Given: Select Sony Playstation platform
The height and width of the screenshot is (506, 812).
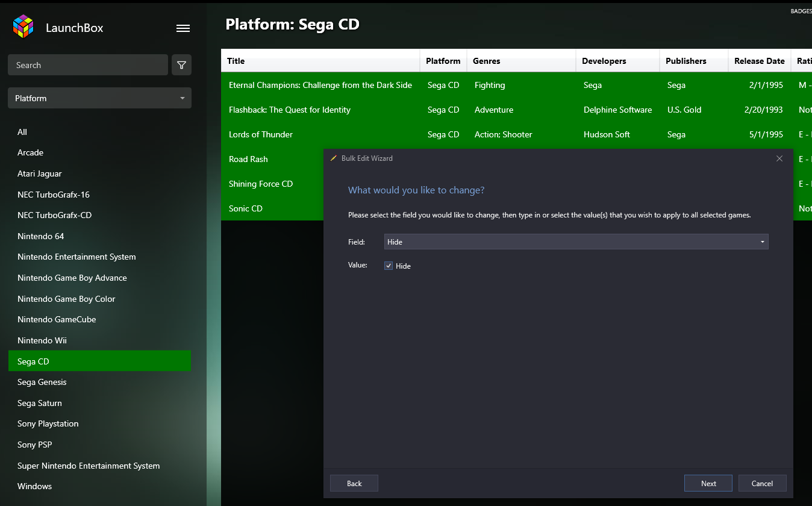Looking at the screenshot, I should click(x=99, y=423).
